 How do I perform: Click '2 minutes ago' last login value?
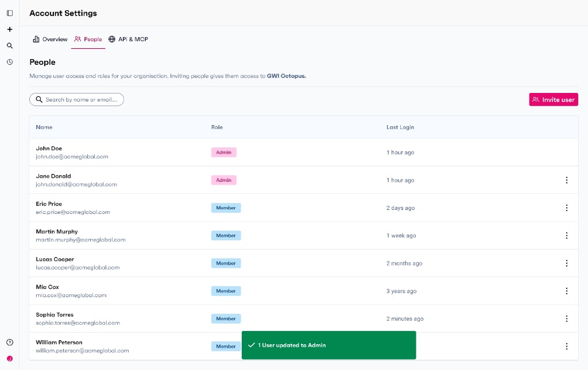[x=405, y=319]
